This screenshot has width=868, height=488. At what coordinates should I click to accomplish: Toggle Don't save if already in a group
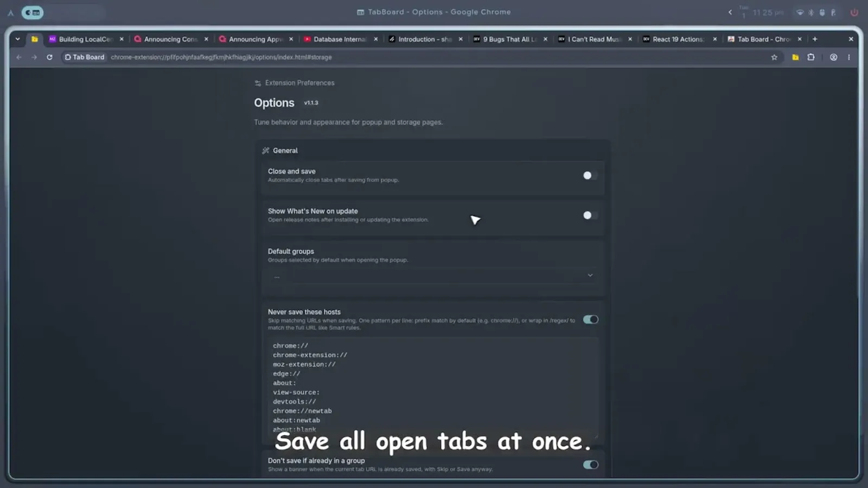(590, 465)
